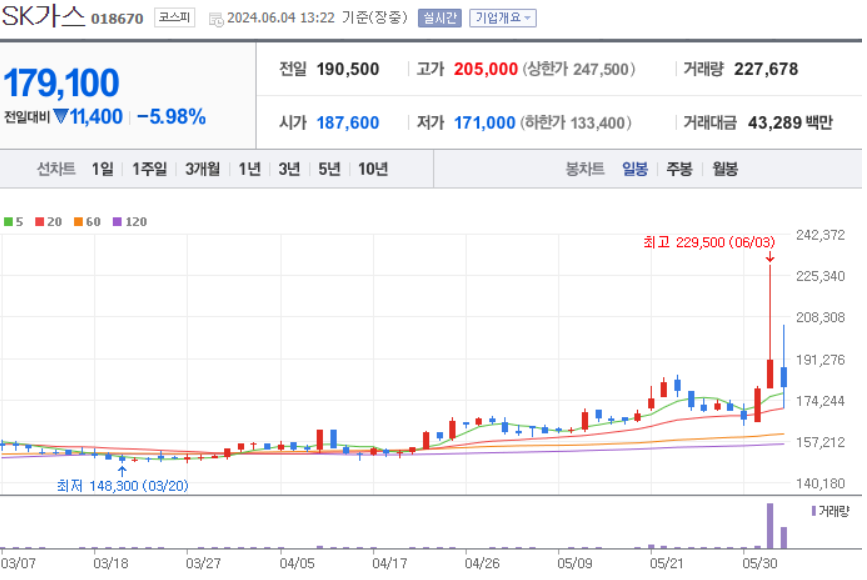
Task: Click the 03/07 date label on the axis
Action: click(18, 563)
